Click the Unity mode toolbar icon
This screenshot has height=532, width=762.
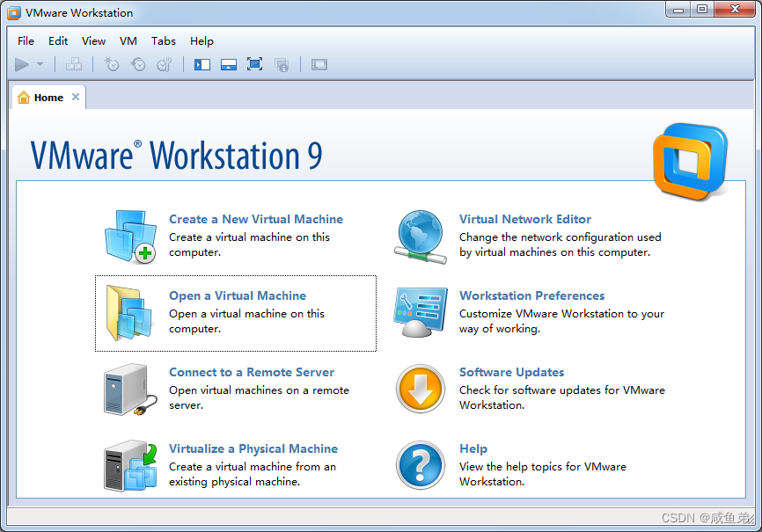click(x=282, y=64)
